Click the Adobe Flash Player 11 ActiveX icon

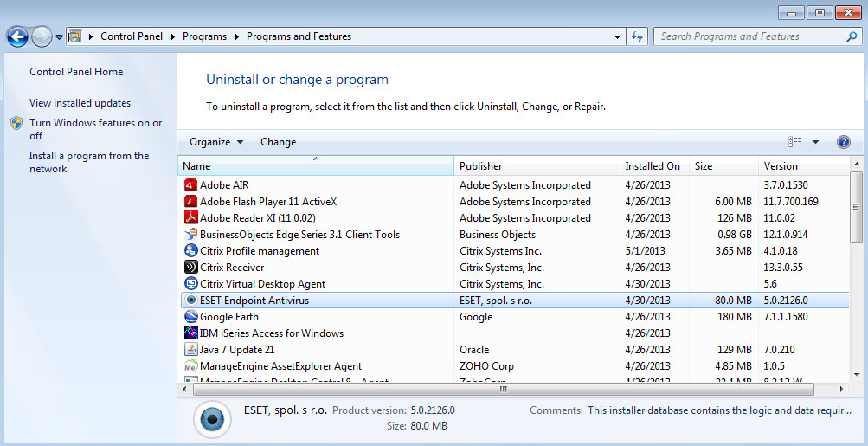point(191,202)
